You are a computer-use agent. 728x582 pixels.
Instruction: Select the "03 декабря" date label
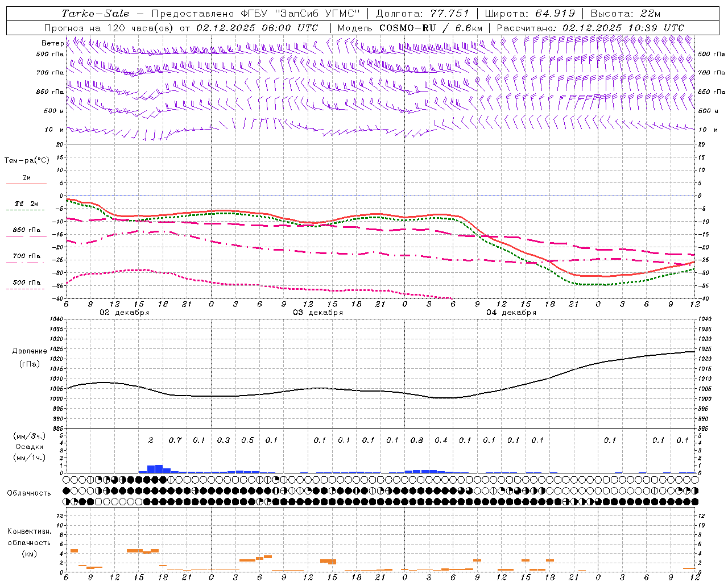(x=318, y=313)
